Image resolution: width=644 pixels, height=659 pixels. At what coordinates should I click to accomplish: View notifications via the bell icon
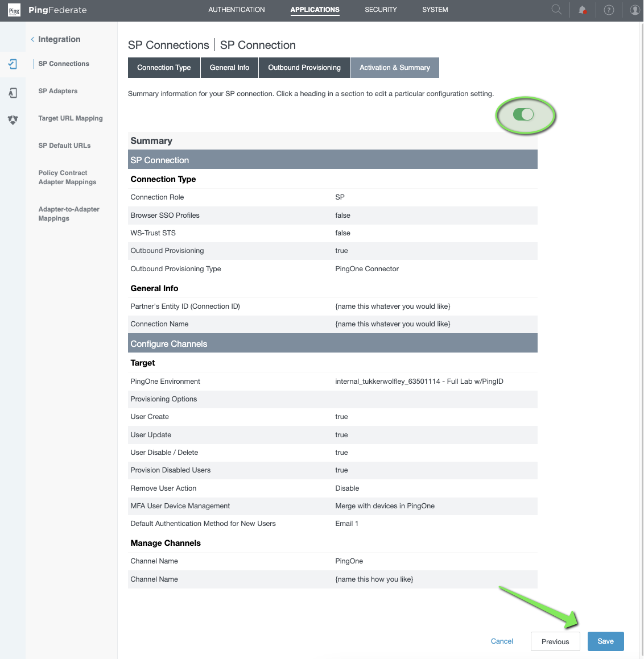click(x=583, y=10)
